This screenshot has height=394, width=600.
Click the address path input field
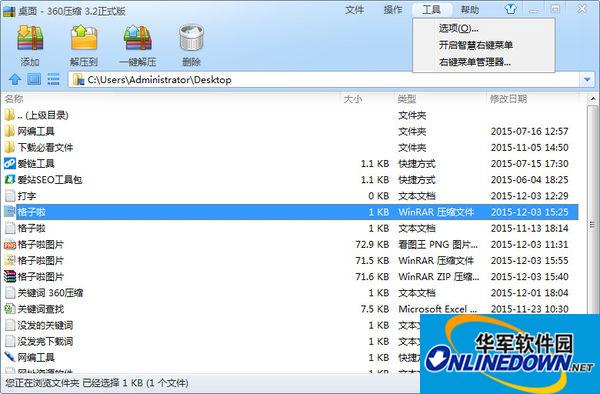324,80
